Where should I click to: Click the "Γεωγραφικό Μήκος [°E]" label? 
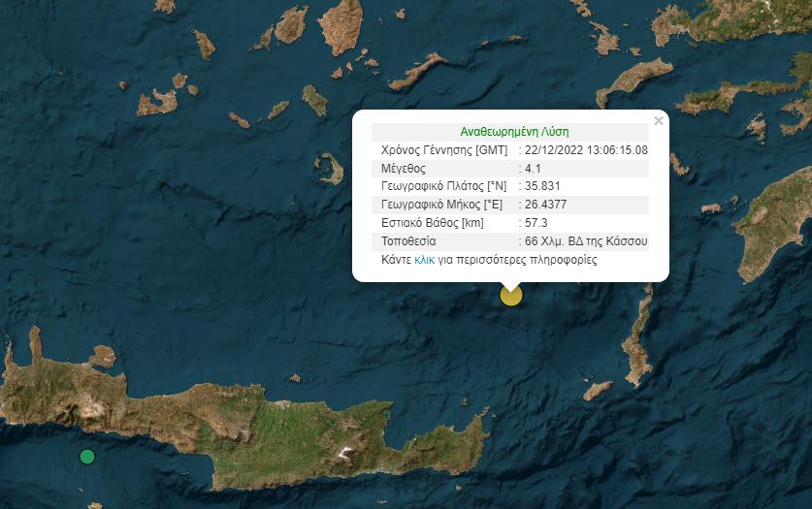coord(440,205)
